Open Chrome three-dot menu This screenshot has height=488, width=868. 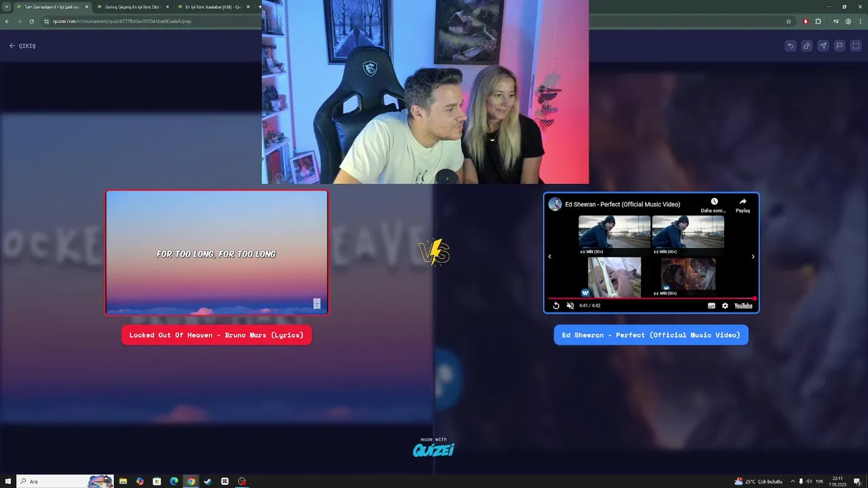point(861,21)
